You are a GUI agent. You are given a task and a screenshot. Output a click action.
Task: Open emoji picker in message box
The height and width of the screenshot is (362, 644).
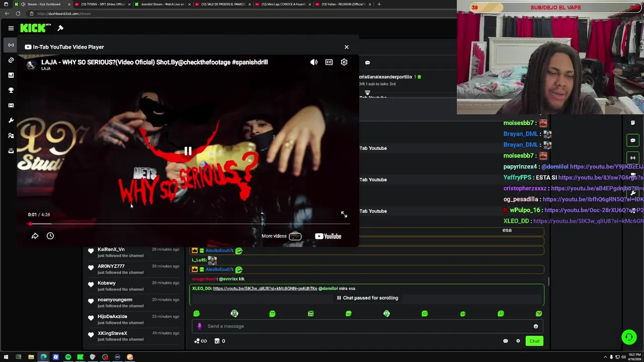point(536,326)
